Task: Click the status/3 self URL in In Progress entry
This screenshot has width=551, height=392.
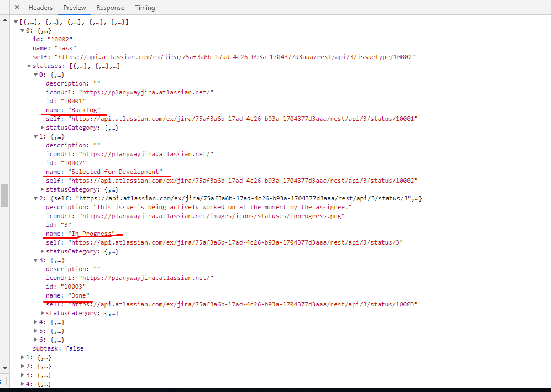Action: (x=235, y=242)
